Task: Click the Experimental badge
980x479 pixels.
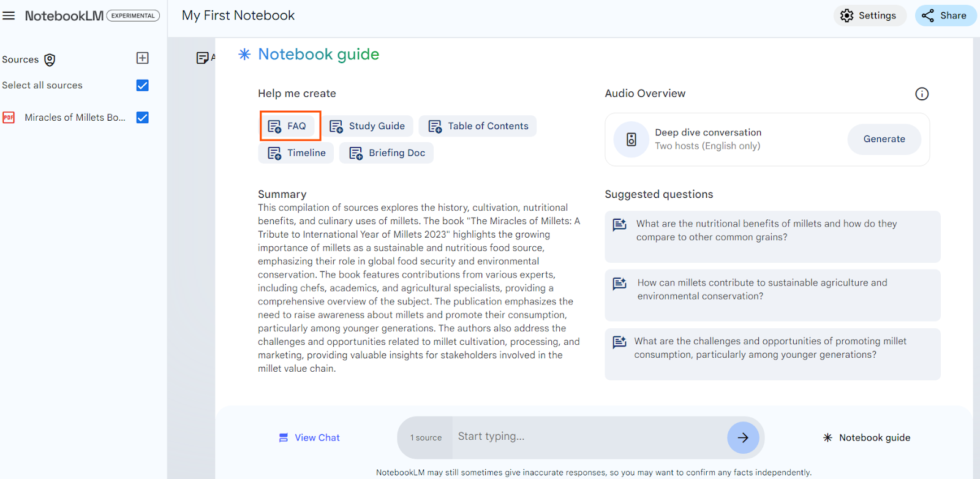Action: tap(133, 16)
